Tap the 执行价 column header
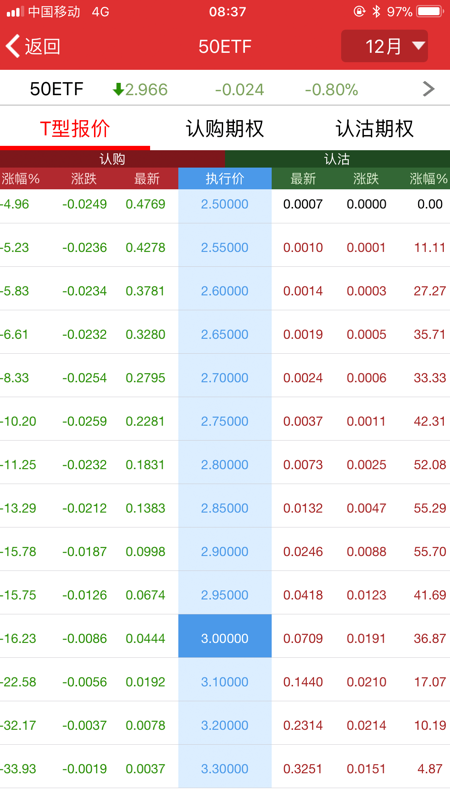This screenshot has width=450, height=800. click(x=225, y=179)
